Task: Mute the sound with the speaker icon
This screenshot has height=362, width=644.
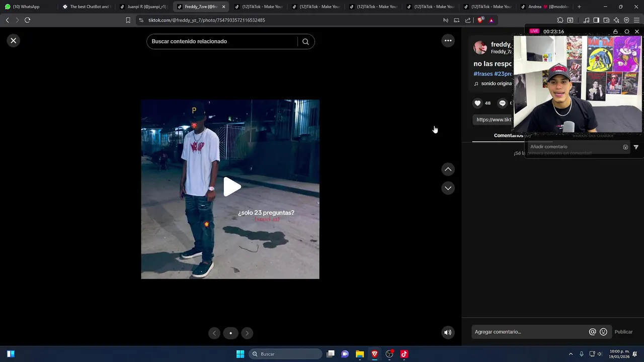Action: [x=448, y=332]
